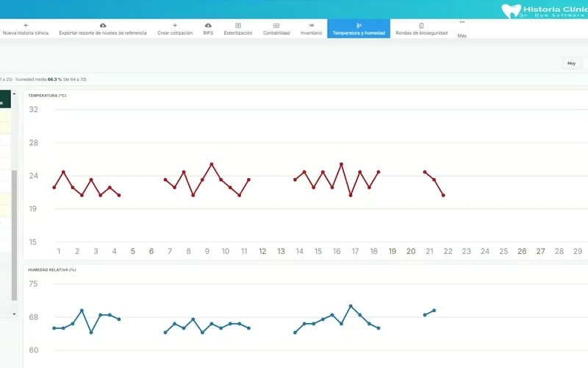Click the humedad media 66.3 % summary text
The image size is (588, 368).
coord(51,79)
